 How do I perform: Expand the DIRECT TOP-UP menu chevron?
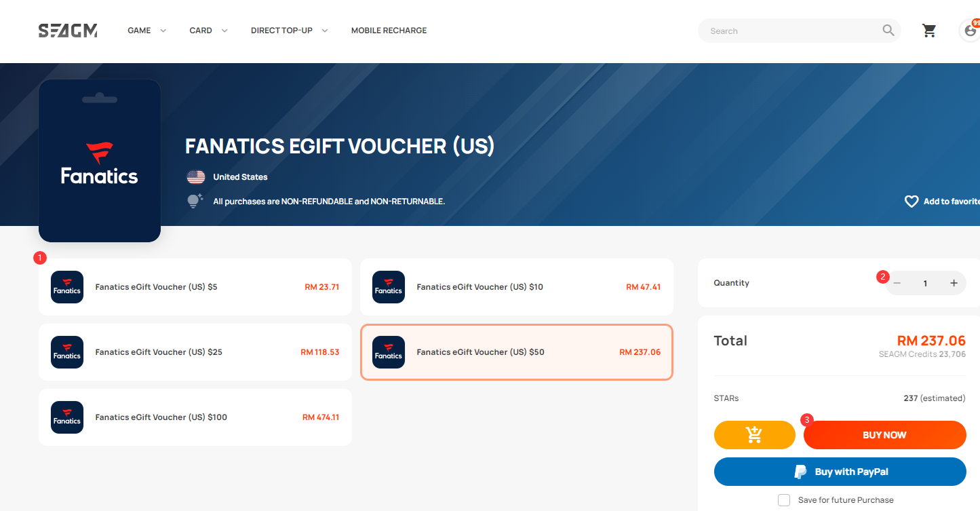[325, 31]
